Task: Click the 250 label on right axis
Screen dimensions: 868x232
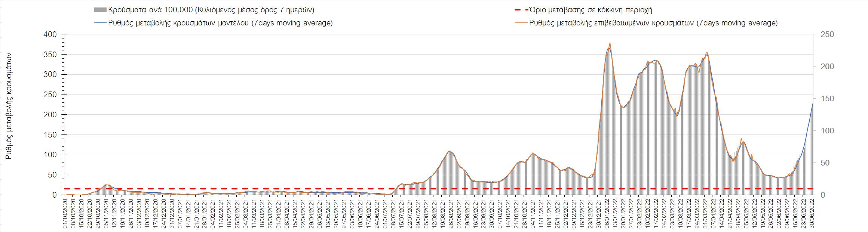Action: click(x=824, y=34)
